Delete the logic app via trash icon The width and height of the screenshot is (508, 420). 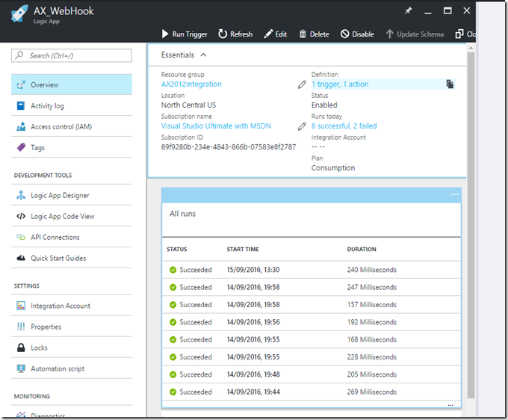(x=303, y=34)
